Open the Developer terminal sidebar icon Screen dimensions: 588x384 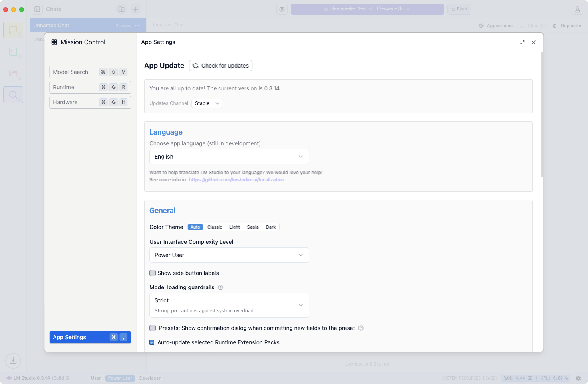point(13,52)
